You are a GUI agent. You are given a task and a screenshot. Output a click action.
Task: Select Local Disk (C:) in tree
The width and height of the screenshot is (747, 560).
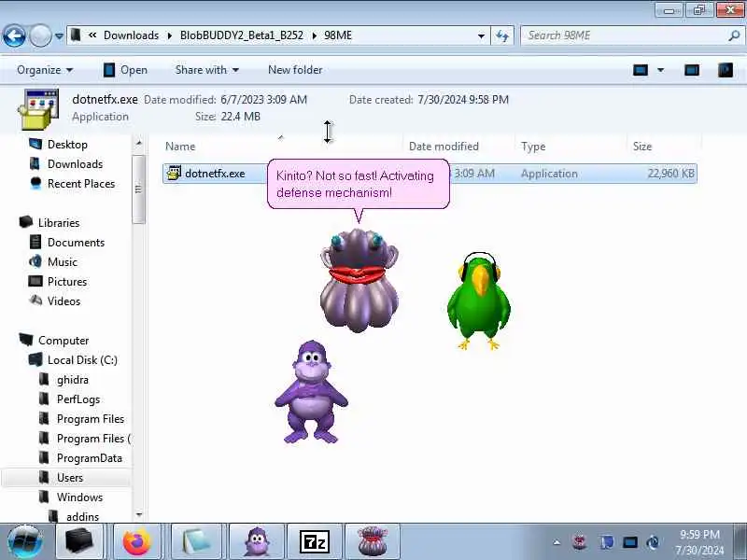(82, 360)
